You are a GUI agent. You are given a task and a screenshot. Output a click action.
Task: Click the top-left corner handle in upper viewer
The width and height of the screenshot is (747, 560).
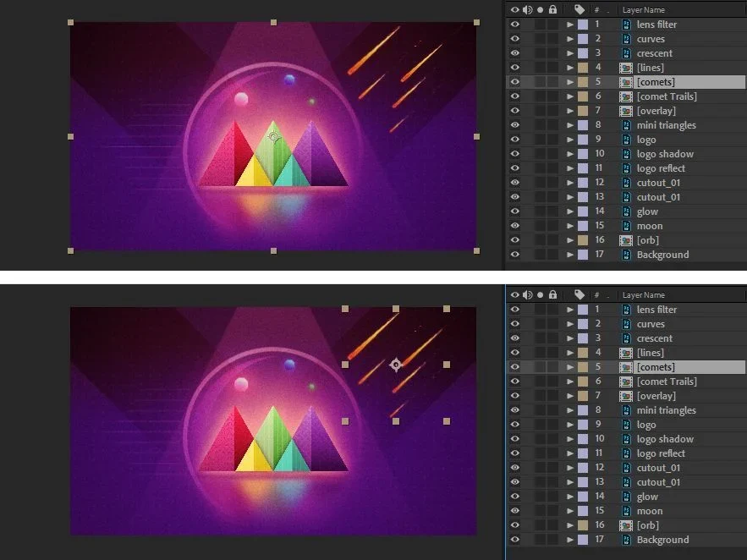click(70, 22)
